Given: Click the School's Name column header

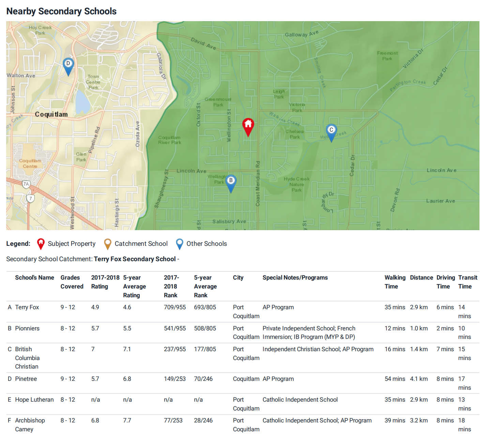Looking at the screenshot, I should (x=34, y=278).
